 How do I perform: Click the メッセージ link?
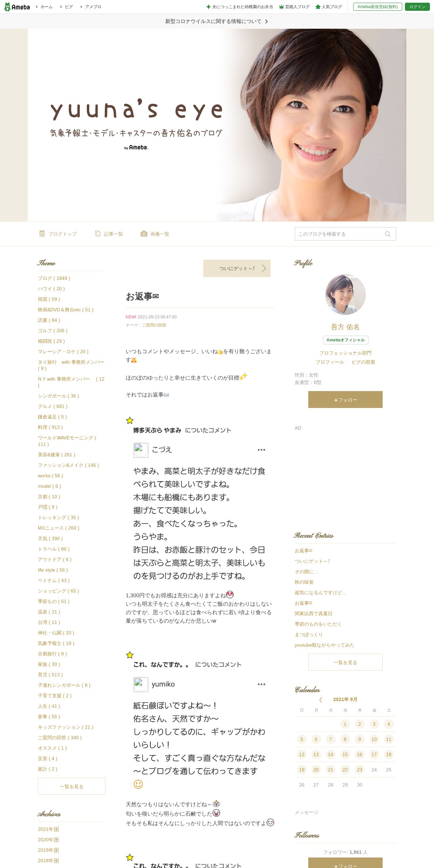coord(307,812)
